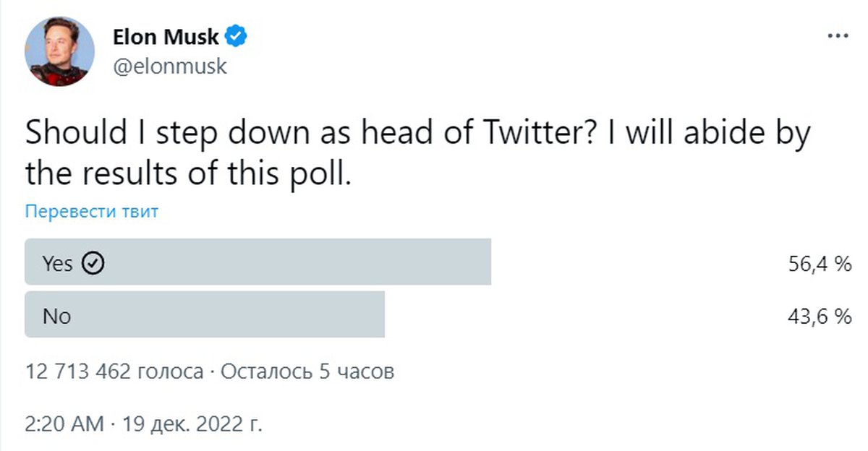Click "the results of this poll" text line
This screenshot has width=868, height=451.
coord(188,173)
